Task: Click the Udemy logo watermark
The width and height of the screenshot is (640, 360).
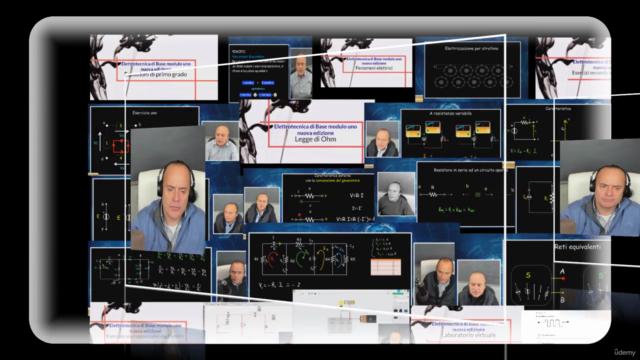Action: tap(624, 352)
